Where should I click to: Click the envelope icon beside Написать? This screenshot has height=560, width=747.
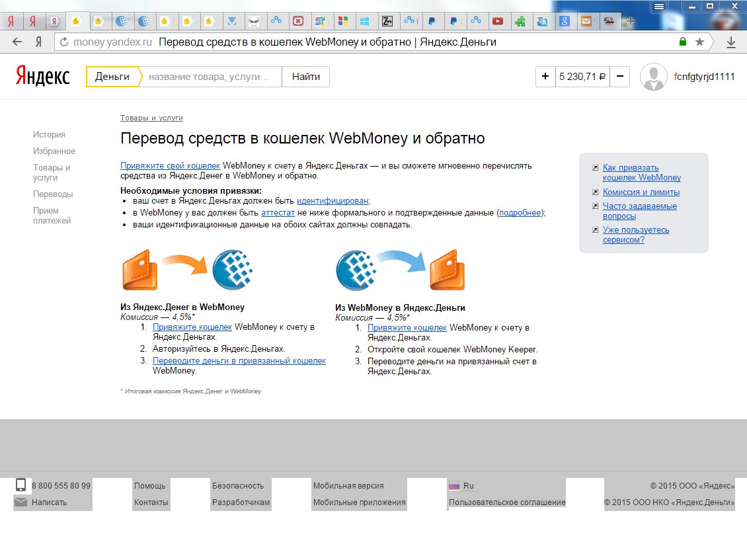[x=20, y=502]
